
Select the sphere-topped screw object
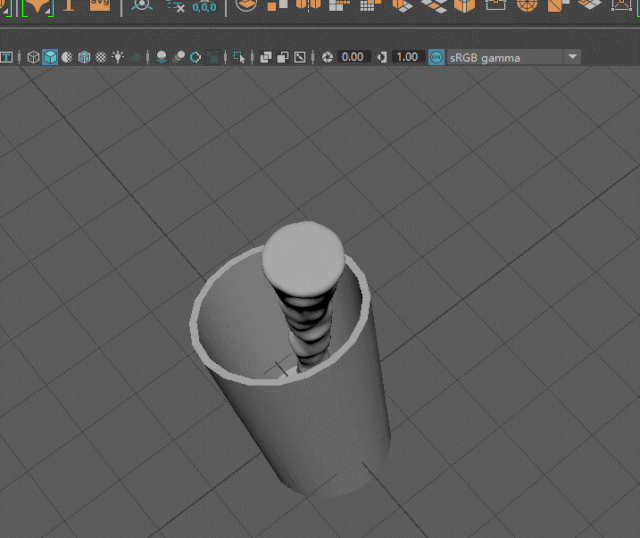coord(303,258)
